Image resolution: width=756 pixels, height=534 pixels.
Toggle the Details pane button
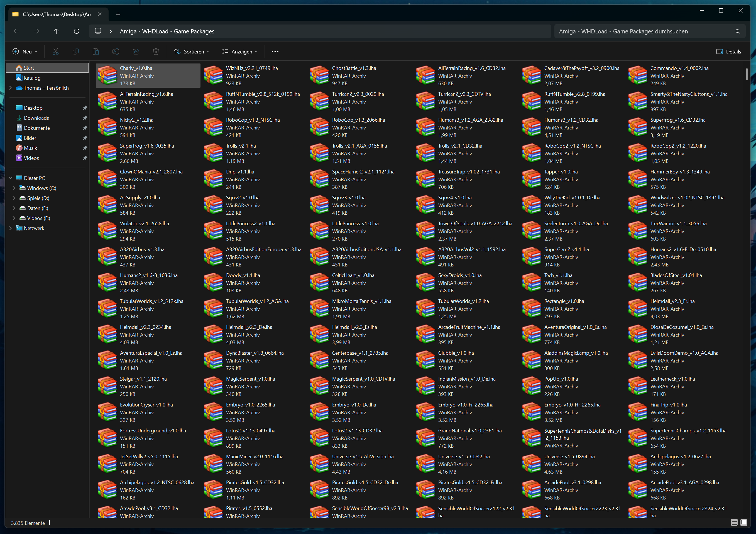728,52
